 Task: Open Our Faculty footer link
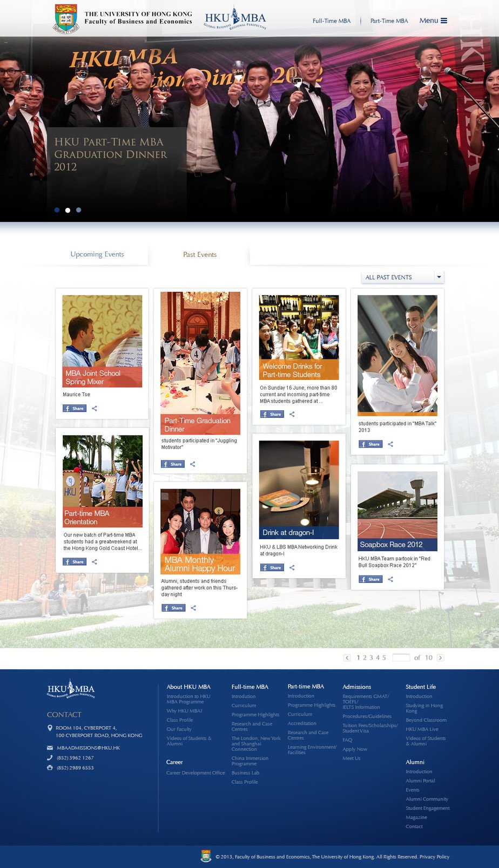pyautogui.click(x=179, y=729)
